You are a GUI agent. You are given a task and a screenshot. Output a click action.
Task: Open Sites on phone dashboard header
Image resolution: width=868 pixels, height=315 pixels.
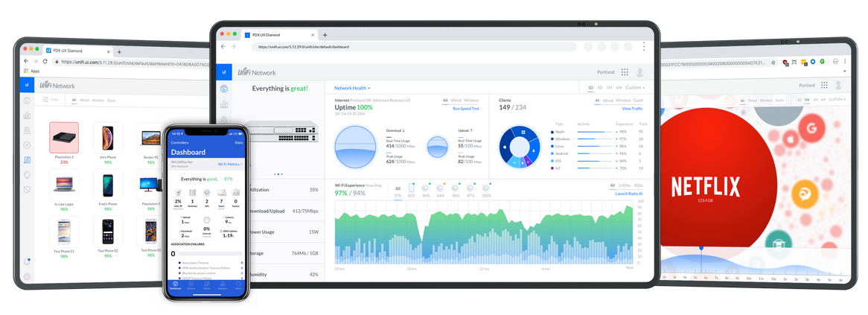click(239, 142)
